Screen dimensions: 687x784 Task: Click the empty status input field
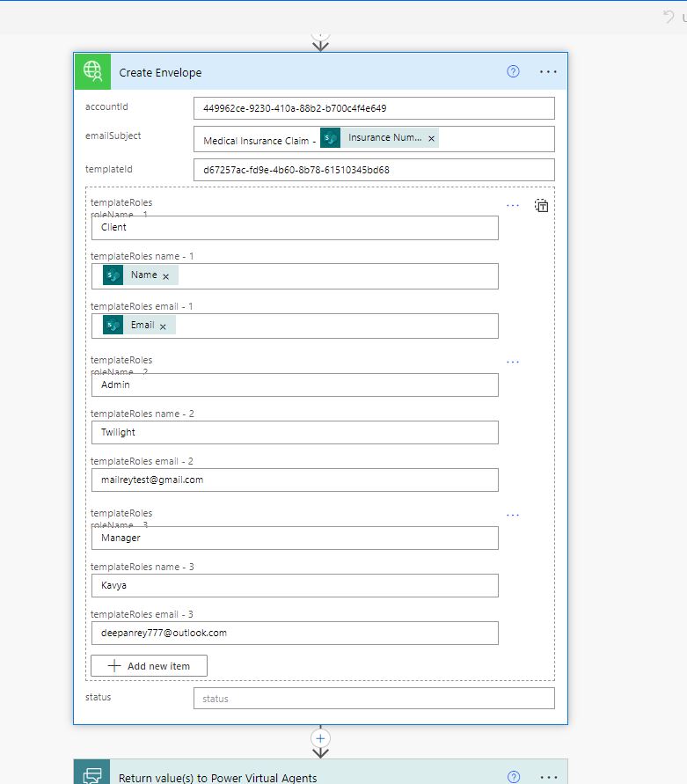point(374,699)
